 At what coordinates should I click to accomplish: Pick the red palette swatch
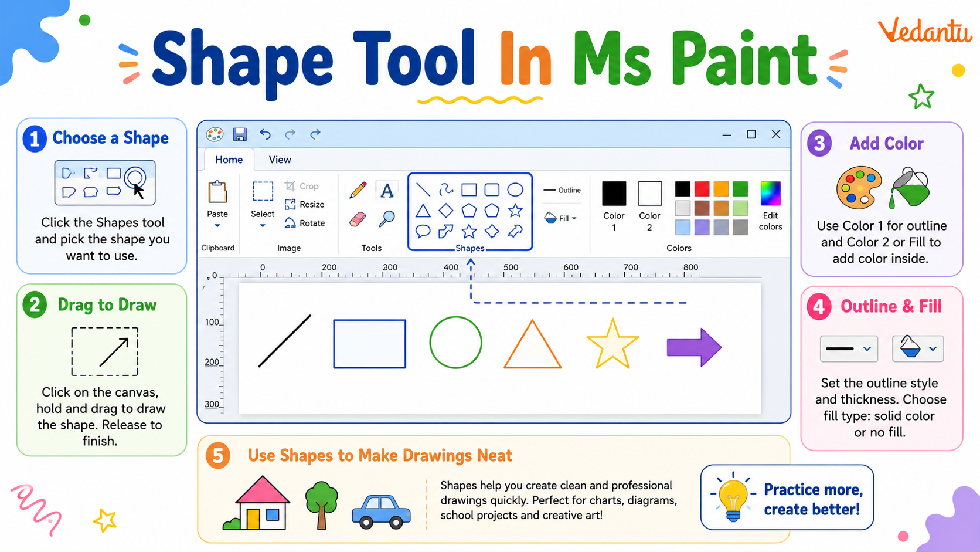pos(702,188)
